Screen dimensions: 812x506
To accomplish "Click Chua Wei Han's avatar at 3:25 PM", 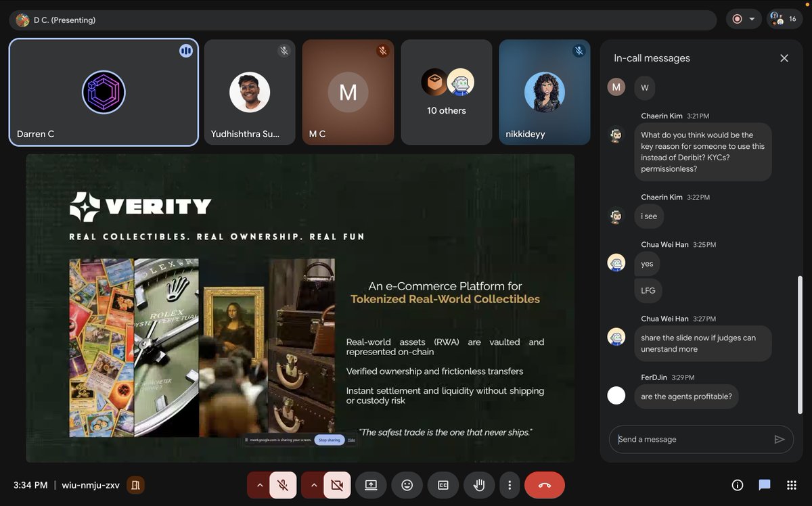I will click(616, 262).
